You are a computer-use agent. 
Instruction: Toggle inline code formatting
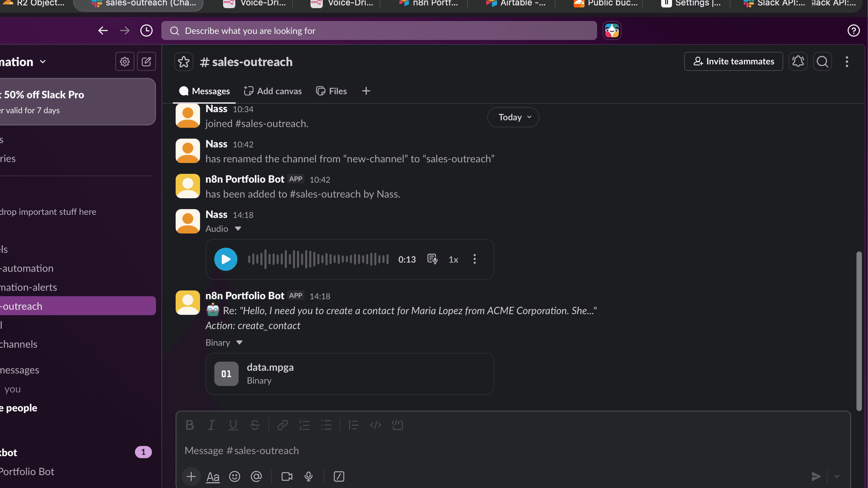tap(376, 425)
